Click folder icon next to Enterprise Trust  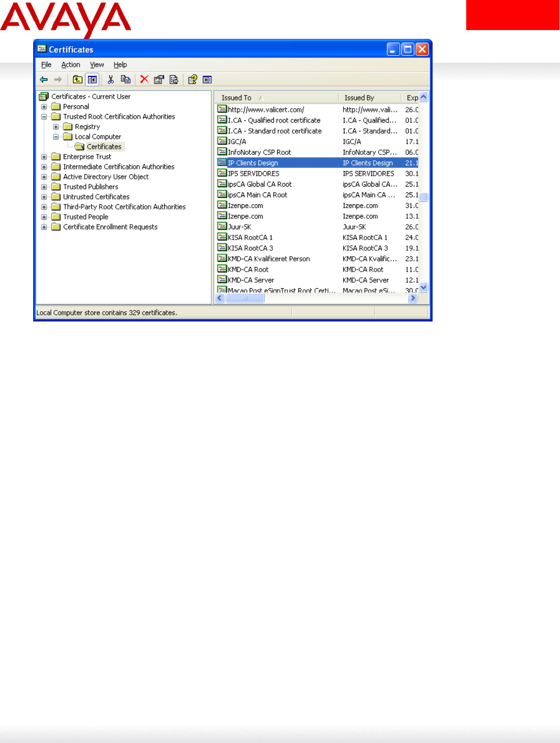coord(56,157)
